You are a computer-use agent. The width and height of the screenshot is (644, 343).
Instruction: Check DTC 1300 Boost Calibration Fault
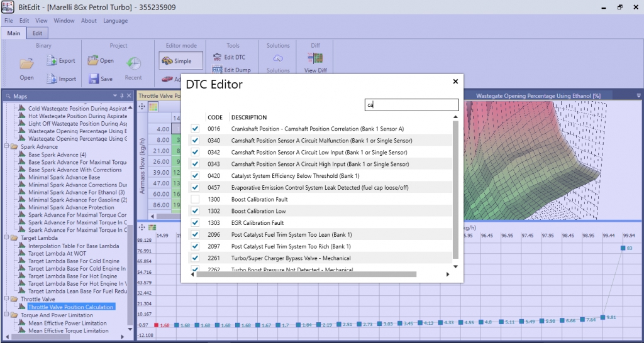(x=195, y=199)
